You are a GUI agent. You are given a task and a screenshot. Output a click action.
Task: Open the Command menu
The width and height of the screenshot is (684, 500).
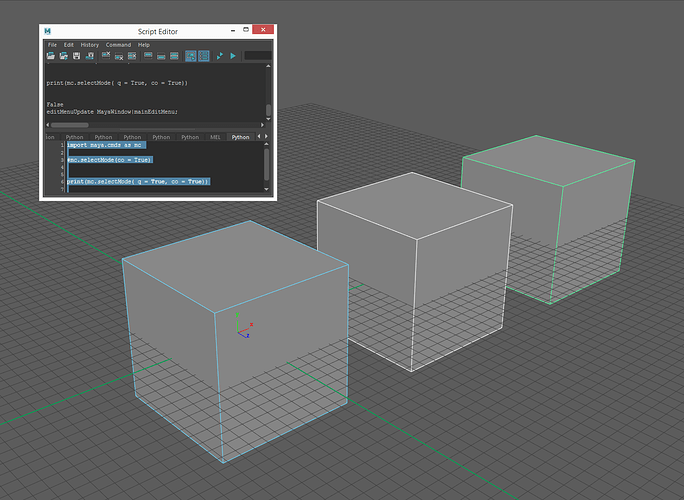click(x=118, y=44)
